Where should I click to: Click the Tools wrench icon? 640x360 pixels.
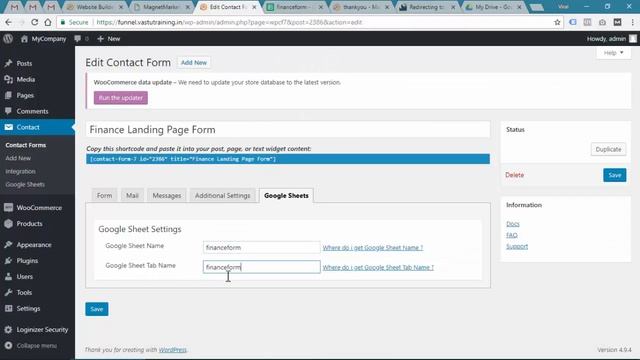[x=8, y=292]
